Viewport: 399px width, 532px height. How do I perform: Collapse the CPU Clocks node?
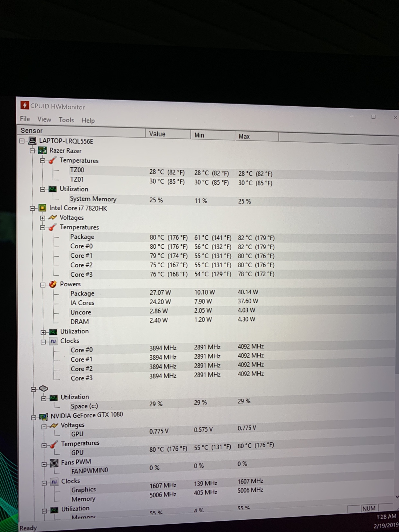43,342
